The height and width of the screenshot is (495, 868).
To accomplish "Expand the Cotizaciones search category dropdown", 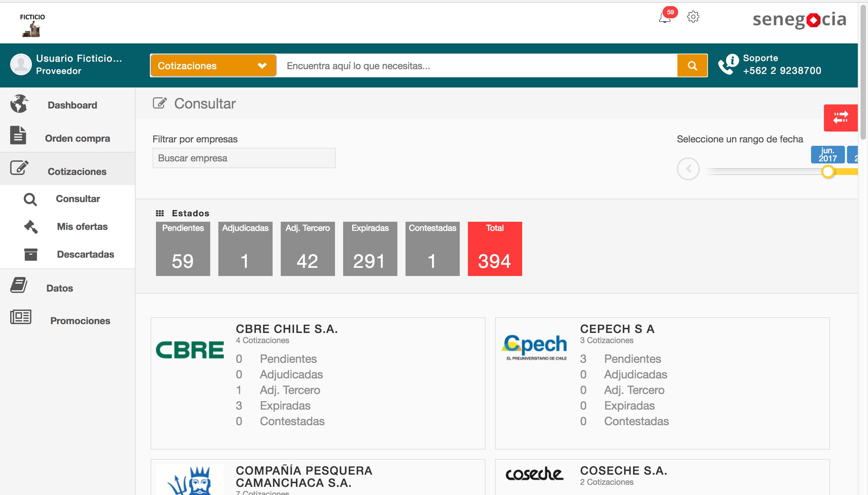I will pos(213,65).
